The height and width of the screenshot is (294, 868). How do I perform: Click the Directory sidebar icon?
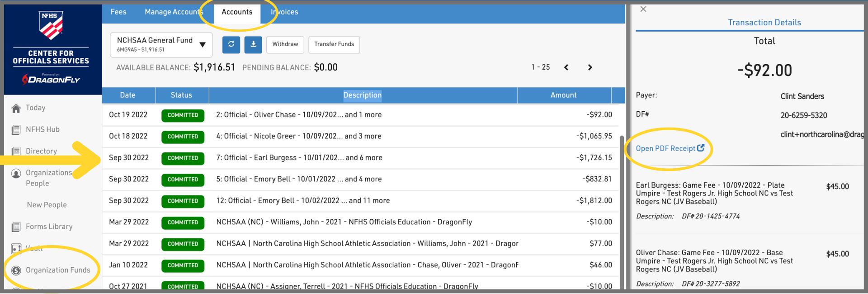[x=16, y=151]
